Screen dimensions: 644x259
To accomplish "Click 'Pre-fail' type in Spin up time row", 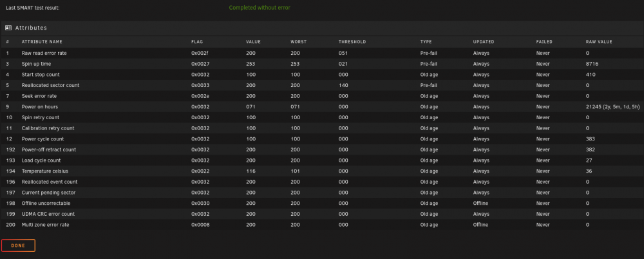I will 429,64.
